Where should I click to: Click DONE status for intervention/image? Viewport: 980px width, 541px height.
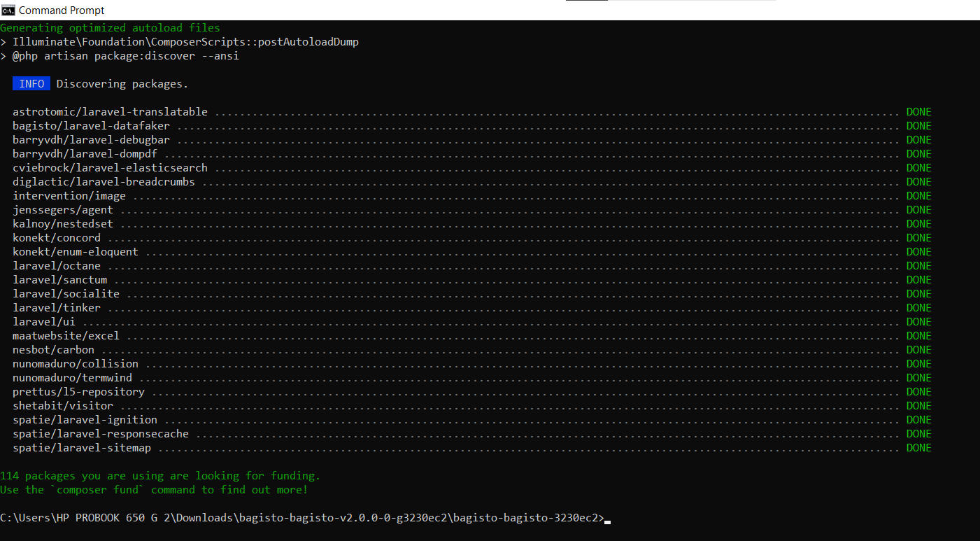(919, 196)
